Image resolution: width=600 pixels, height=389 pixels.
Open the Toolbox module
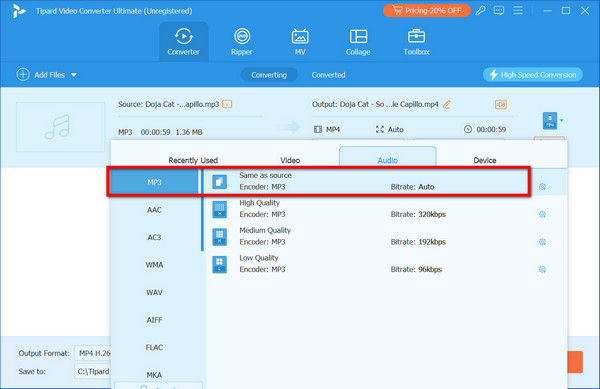[x=416, y=42]
